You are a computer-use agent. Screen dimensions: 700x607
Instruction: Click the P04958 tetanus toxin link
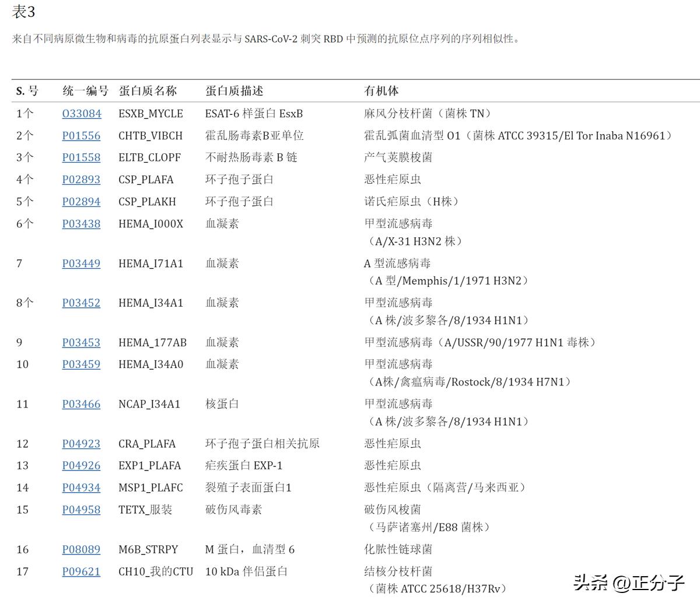click(81, 510)
